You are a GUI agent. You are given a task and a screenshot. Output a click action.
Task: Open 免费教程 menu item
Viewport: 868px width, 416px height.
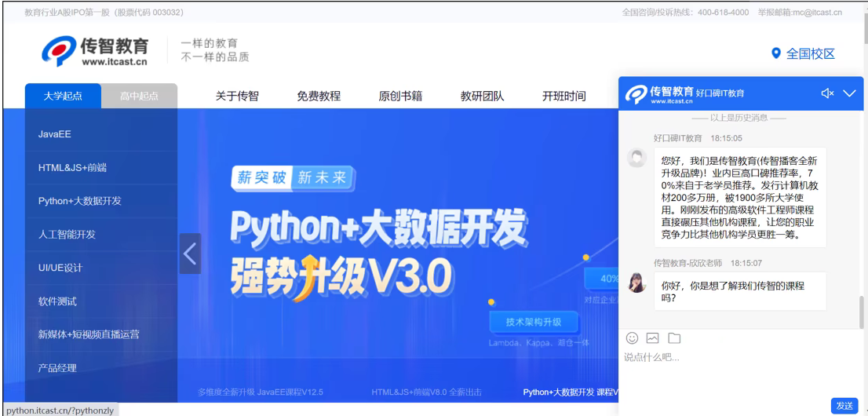pyautogui.click(x=319, y=96)
